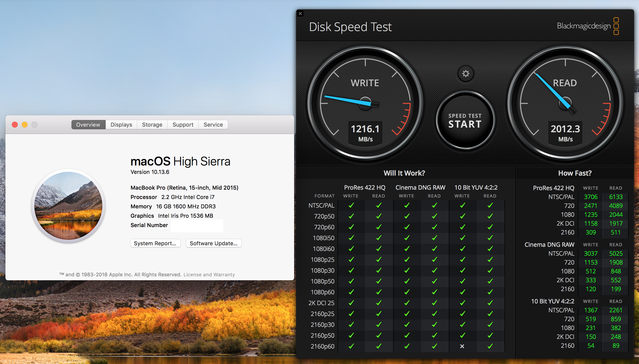The width and height of the screenshot is (639, 364).
Task: Click Cinema DNG RAW read checkmark for NTSC/PAL
Action: pos(435,205)
